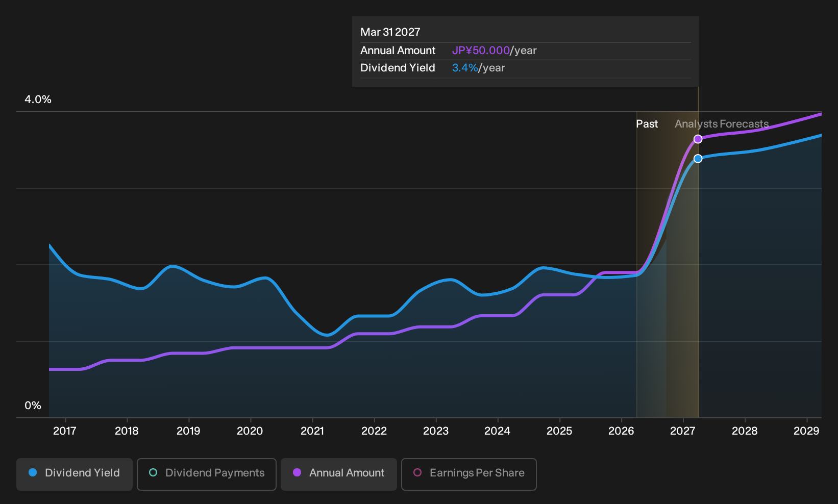Click the 4.0% y-axis label

(x=38, y=99)
